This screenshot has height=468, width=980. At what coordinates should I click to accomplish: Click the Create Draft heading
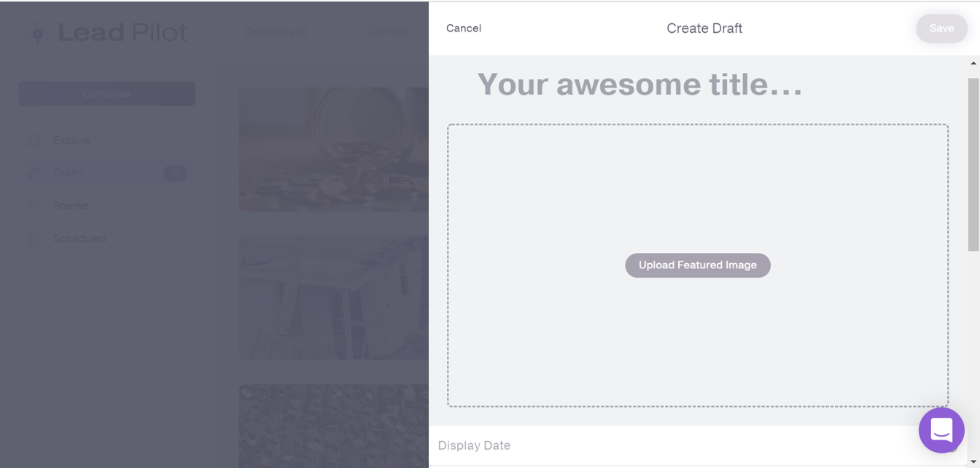click(704, 28)
